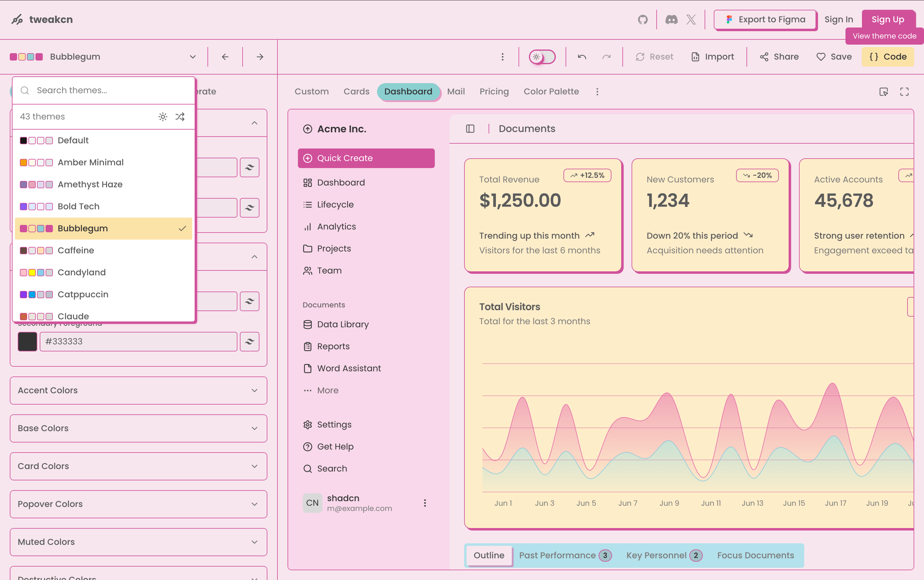Select the Candyland theme
Viewport: 924px width, 580px height.
pyautogui.click(x=81, y=272)
